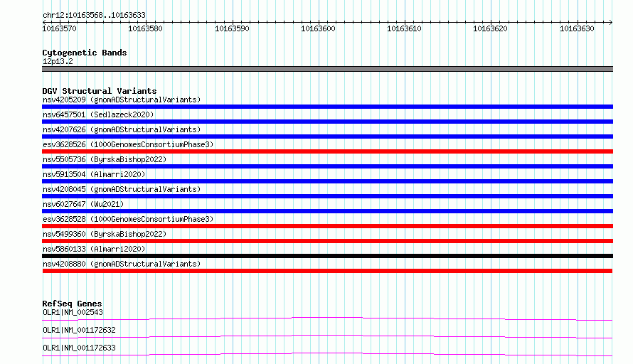The height and width of the screenshot is (364, 633).
Task: Open variant label esv3628526 (1000GenomesConsortiumPhase3)
Action: coord(128,144)
